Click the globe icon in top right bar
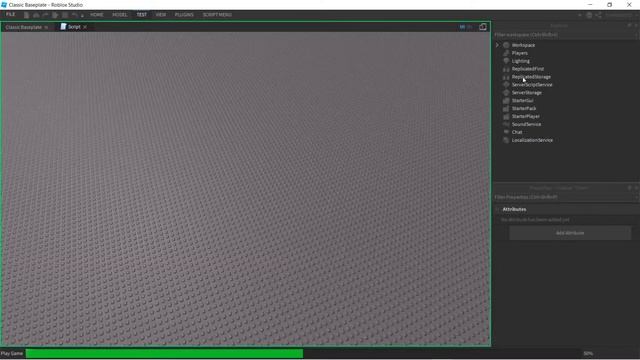640x360 pixels. pos(589,15)
